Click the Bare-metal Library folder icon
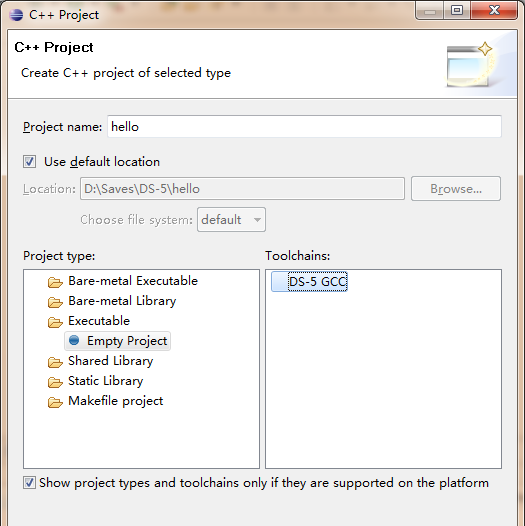 click(x=55, y=302)
